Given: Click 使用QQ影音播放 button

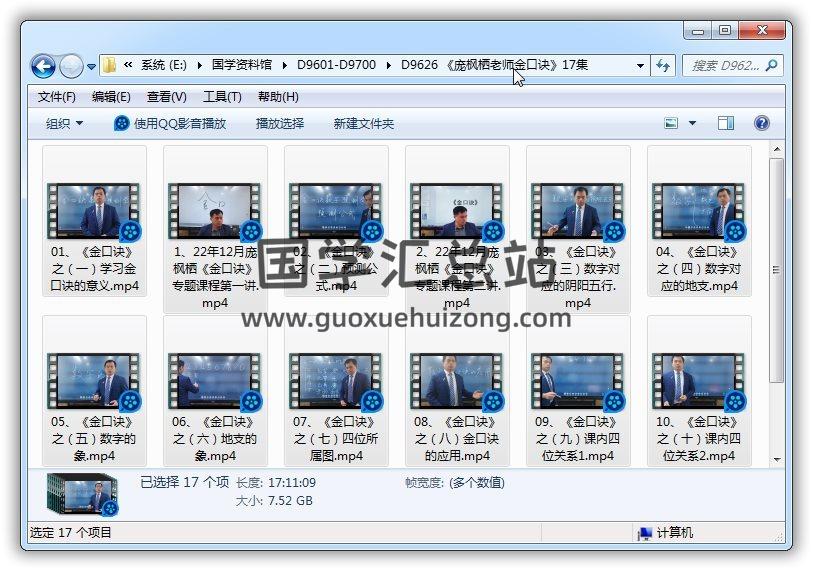Looking at the screenshot, I should pos(170,124).
